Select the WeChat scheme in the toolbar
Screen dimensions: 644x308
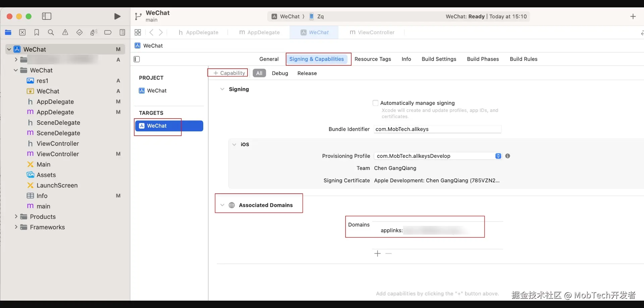tap(286, 16)
